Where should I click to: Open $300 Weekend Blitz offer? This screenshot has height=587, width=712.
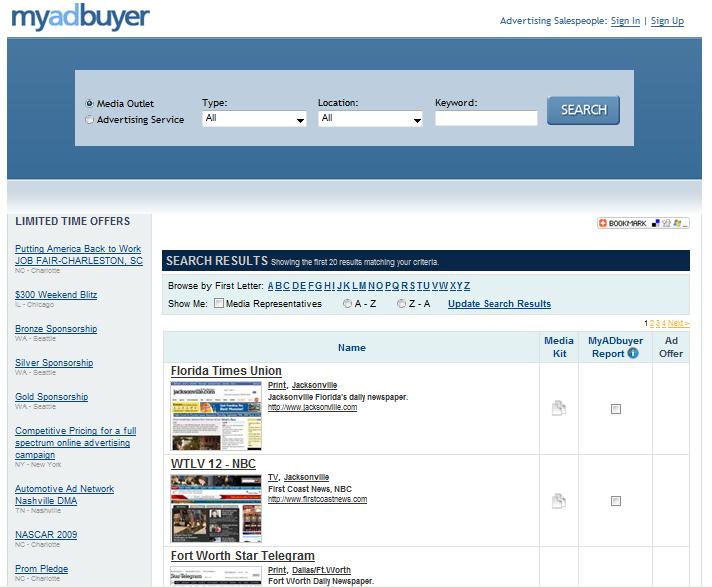[x=56, y=295]
